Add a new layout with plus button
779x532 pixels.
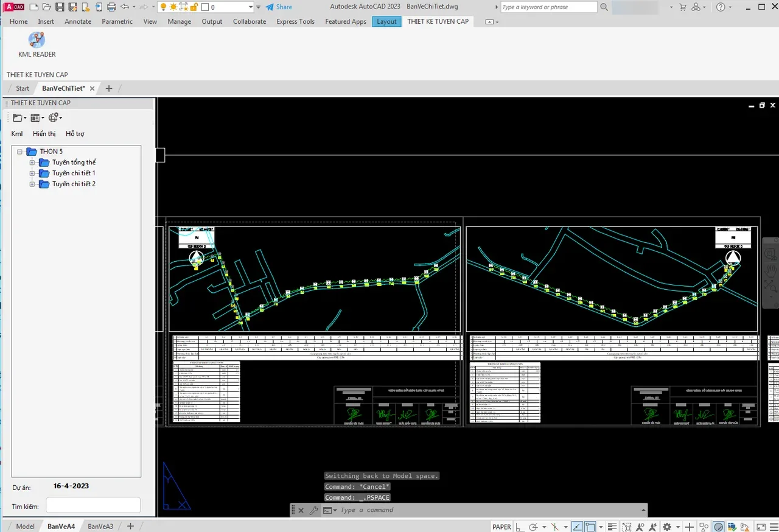click(130, 526)
